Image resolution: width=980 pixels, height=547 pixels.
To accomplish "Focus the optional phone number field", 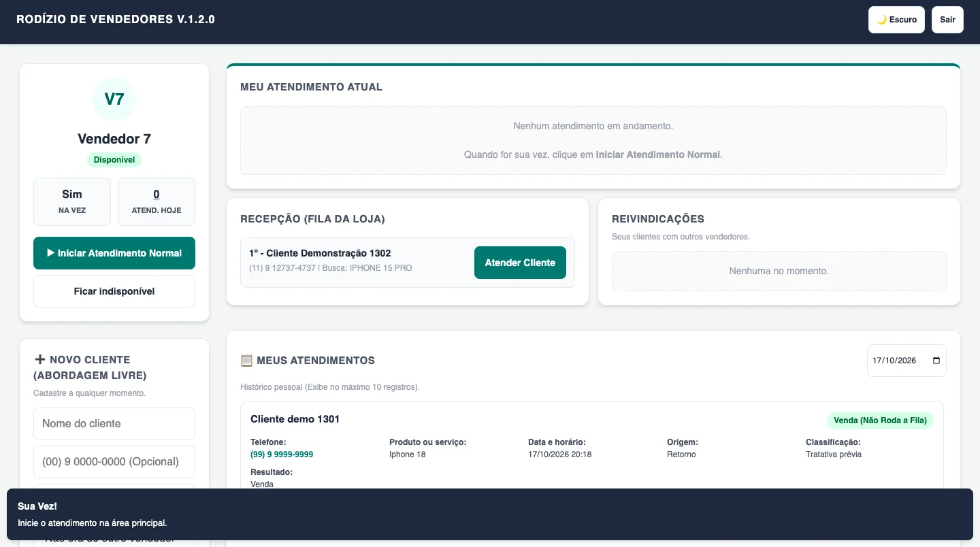I will coord(114,462).
